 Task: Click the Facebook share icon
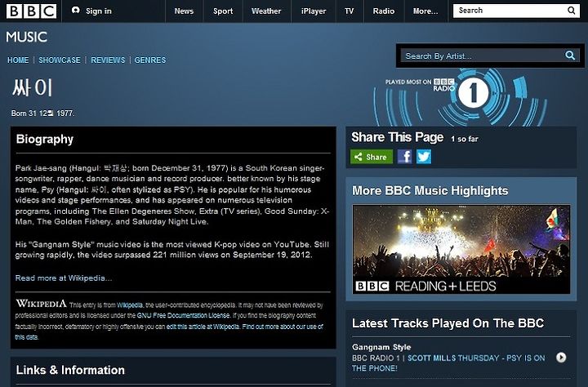404,157
